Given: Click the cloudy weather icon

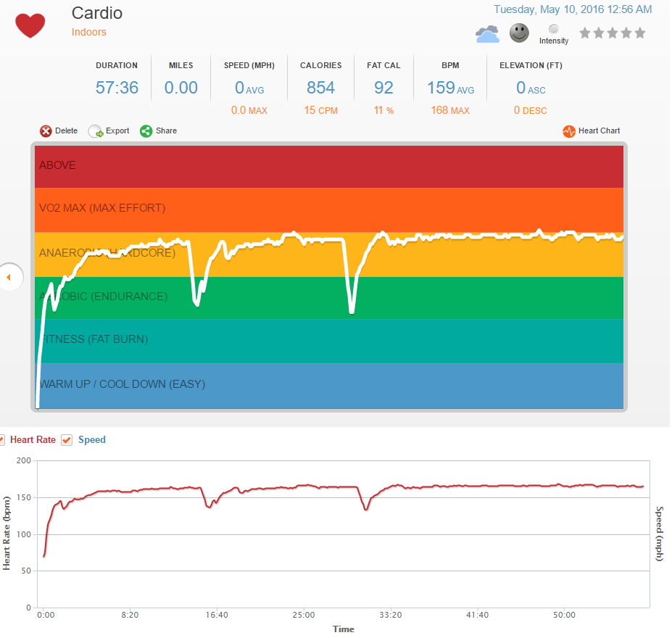Looking at the screenshot, I should pyautogui.click(x=487, y=33).
